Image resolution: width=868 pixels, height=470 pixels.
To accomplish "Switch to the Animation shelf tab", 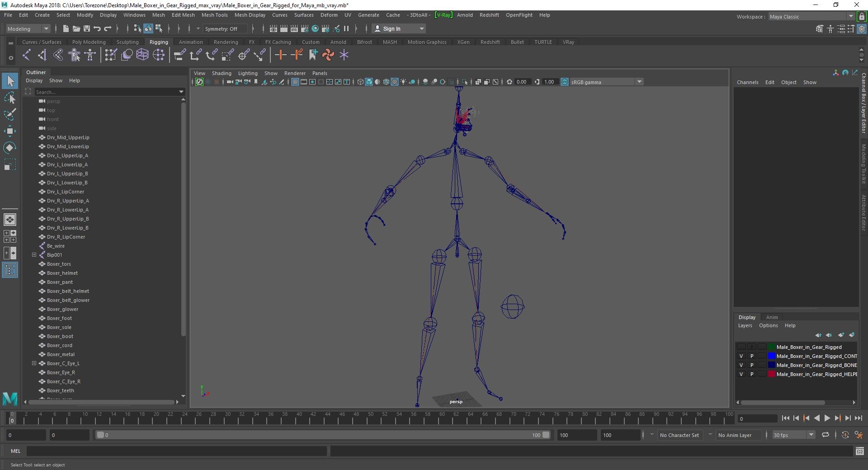I will pos(191,42).
